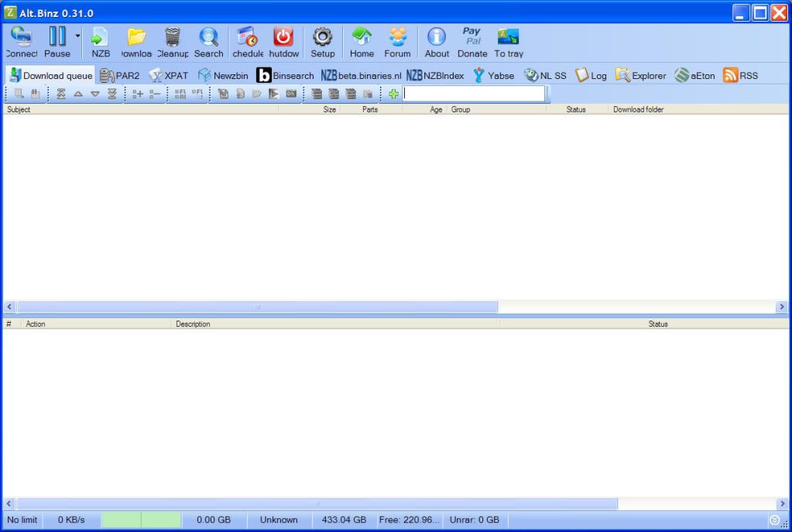Click the red Shutdown toolbar icon
This screenshot has height=532, width=792.
[x=283, y=41]
